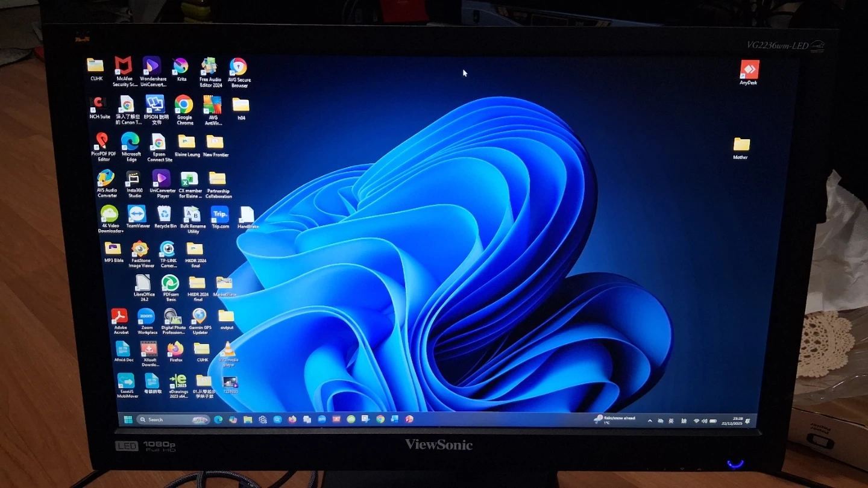Open the Krita desktop shortcut
This screenshot has width=868, height=488.
181,67
